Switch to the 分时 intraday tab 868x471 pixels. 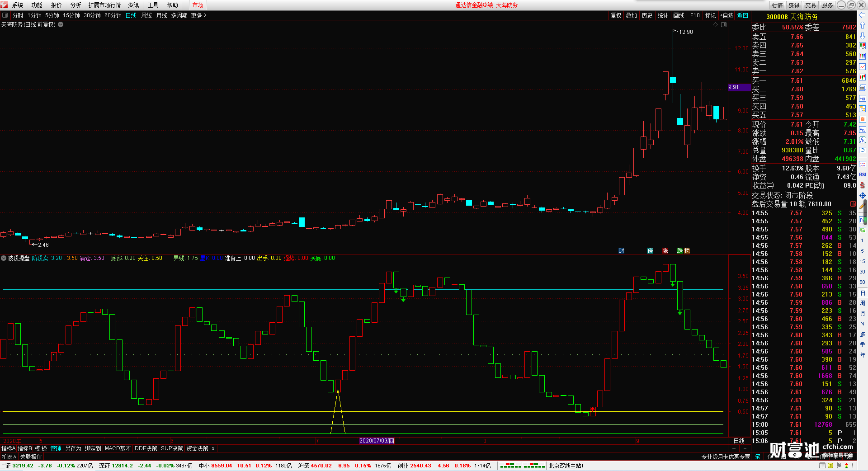point(18,15)
